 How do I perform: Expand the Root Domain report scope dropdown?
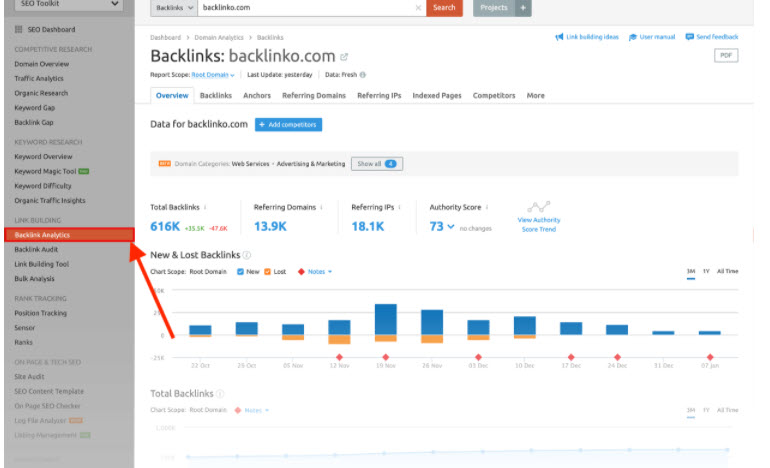(x=213, y=75)
